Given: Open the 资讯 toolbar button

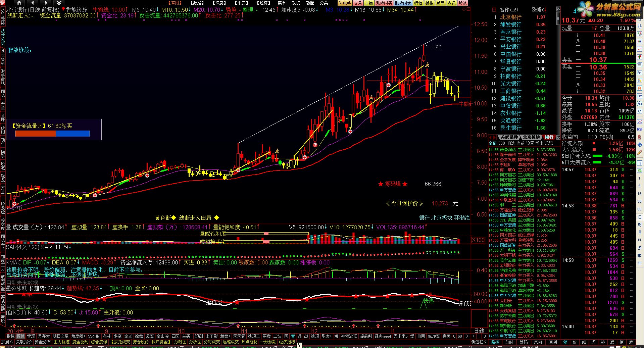Looking at the screenshot, I should [x=451, y=3].
